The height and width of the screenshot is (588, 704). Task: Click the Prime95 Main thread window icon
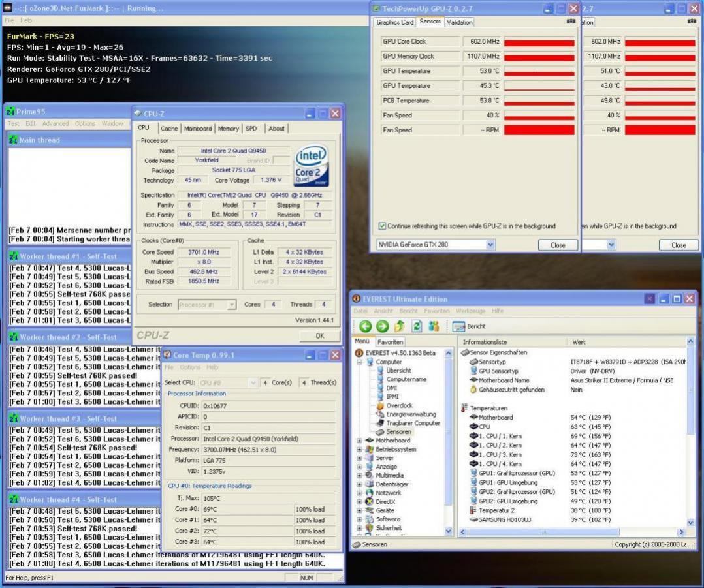coord(13,140)
